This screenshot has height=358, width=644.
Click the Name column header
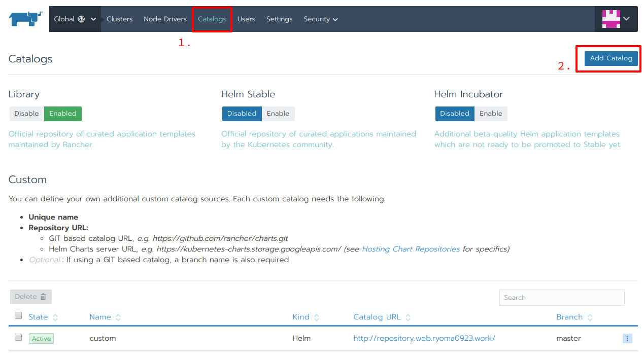(x=100, y=317)
